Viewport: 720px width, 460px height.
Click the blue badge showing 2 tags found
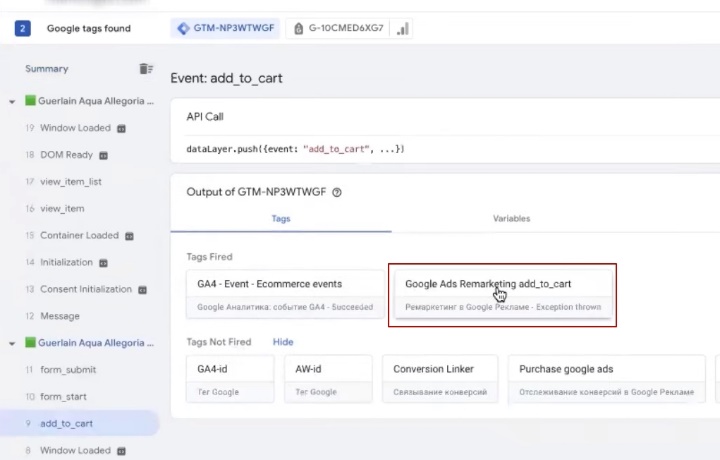tap(22, 28)
